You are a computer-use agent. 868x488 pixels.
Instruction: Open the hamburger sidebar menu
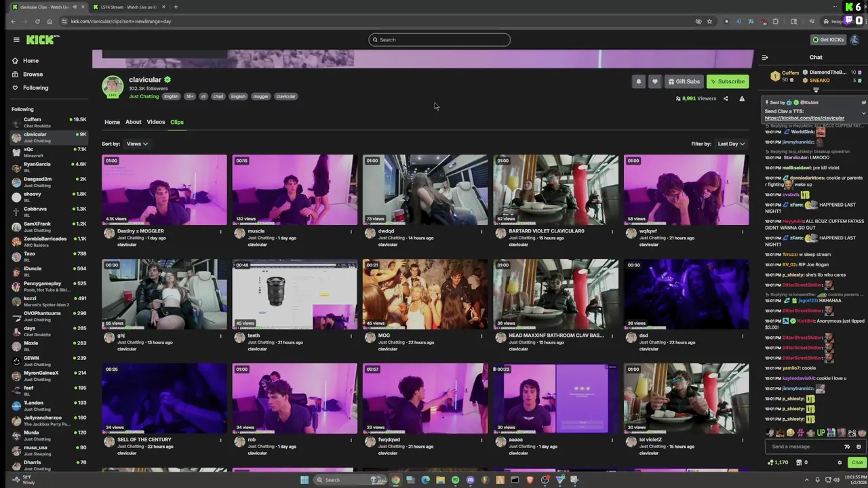click(16, 40)
